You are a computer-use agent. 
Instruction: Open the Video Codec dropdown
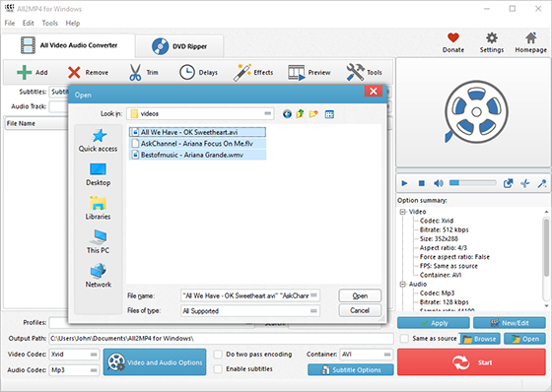point(94,355)
